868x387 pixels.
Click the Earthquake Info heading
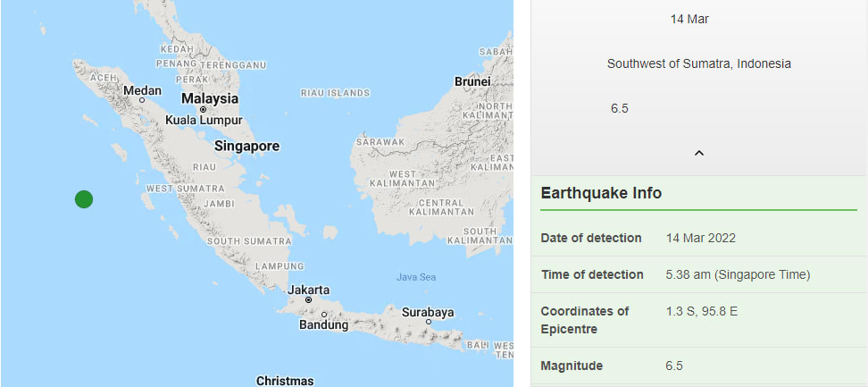[601, 193]
